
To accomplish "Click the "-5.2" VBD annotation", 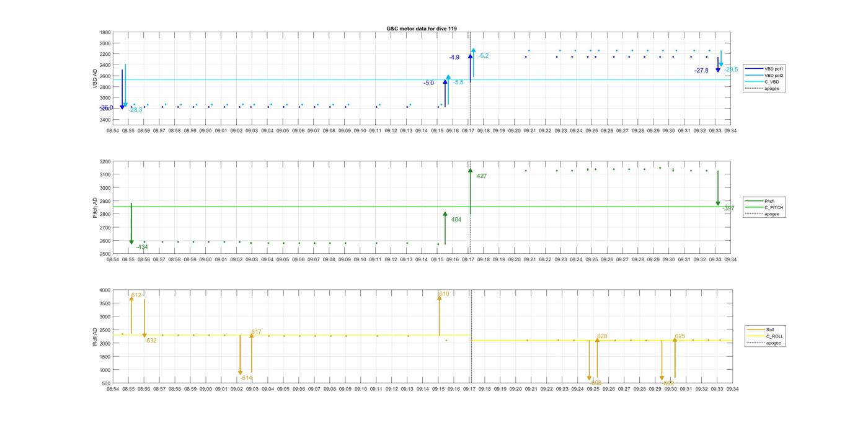I will (484, 56).
